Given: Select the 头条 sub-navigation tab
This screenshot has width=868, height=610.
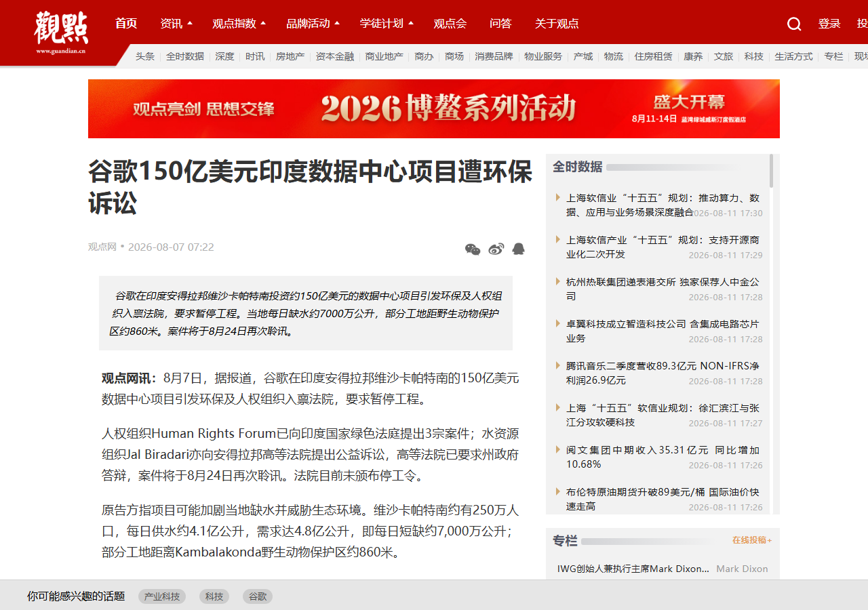Looking at the screenshot, I should (145, 56).
